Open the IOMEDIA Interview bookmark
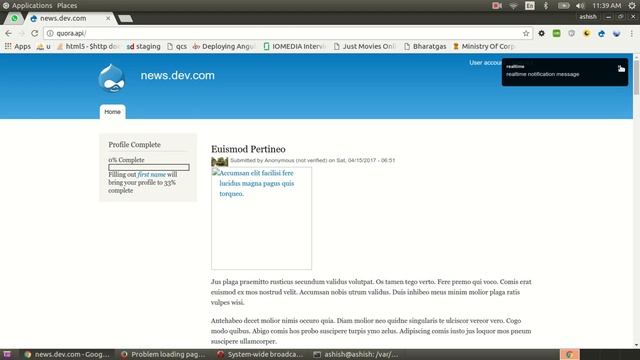The height and width of the screenshot is (360, 640). (294, 47)
